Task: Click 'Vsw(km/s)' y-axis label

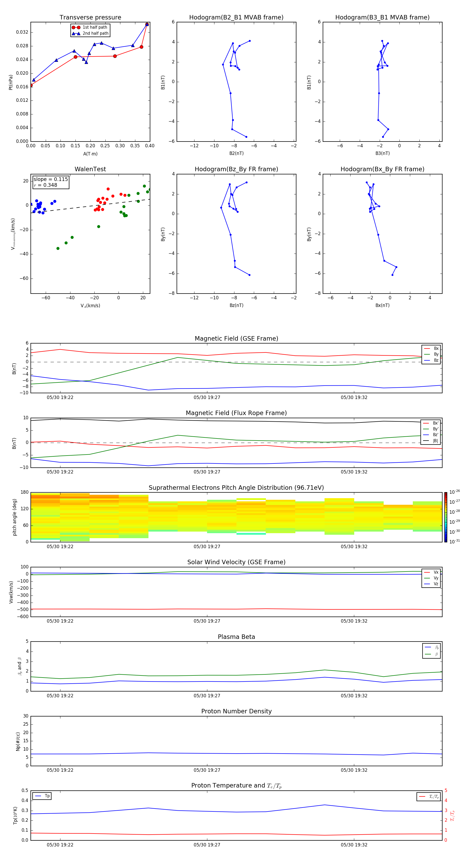Action: click(x=11, y=592)
